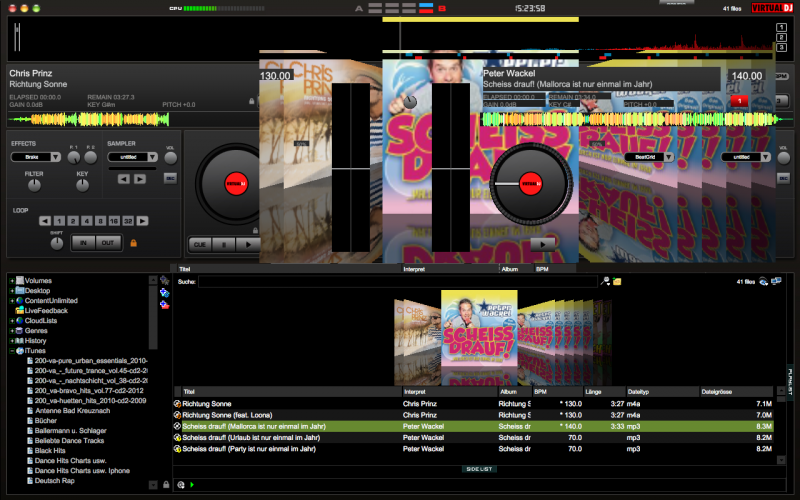
Task: Expand the Volumes tree node
Action: point(12,281)
